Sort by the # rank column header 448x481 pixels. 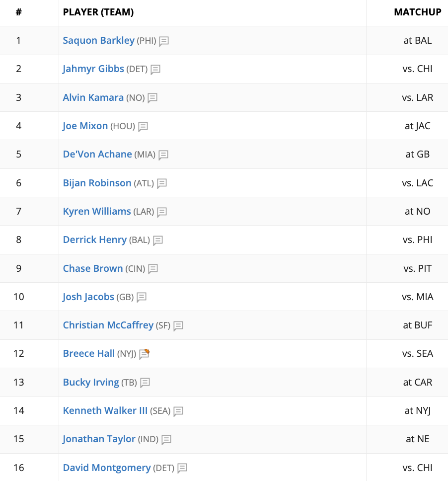19,12
